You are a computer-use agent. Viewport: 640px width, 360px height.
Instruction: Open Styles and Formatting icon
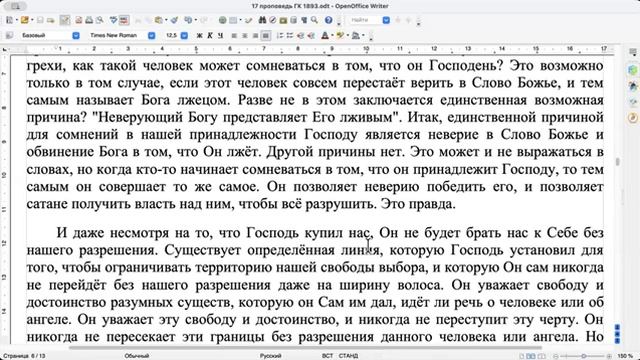(x=9, y=36)
